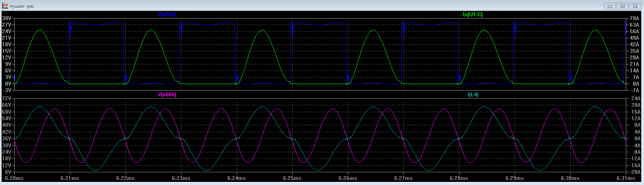644x185 pixels.
Task: Click the 20A lower pane axis label
Action: tap(636, 105)
